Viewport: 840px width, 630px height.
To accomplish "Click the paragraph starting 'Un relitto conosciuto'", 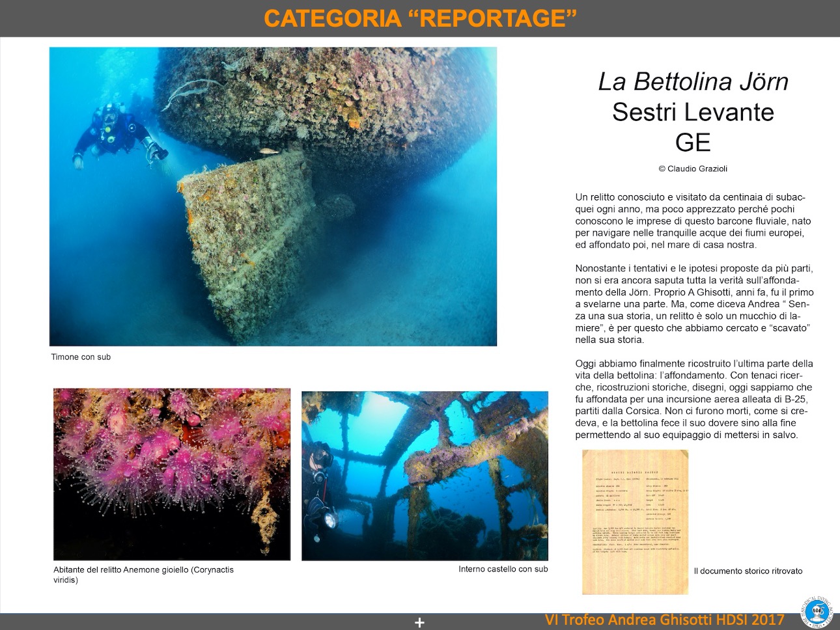I will pyautogui.click(x=693, y=221).
